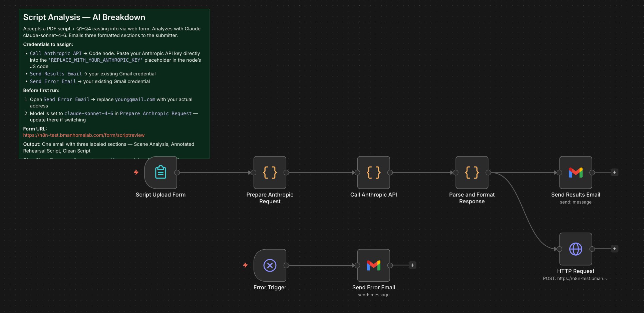Click the lightning bolt beside Error Trigger
The height and width of the screenshot is (313, 644).
(245, 265)
